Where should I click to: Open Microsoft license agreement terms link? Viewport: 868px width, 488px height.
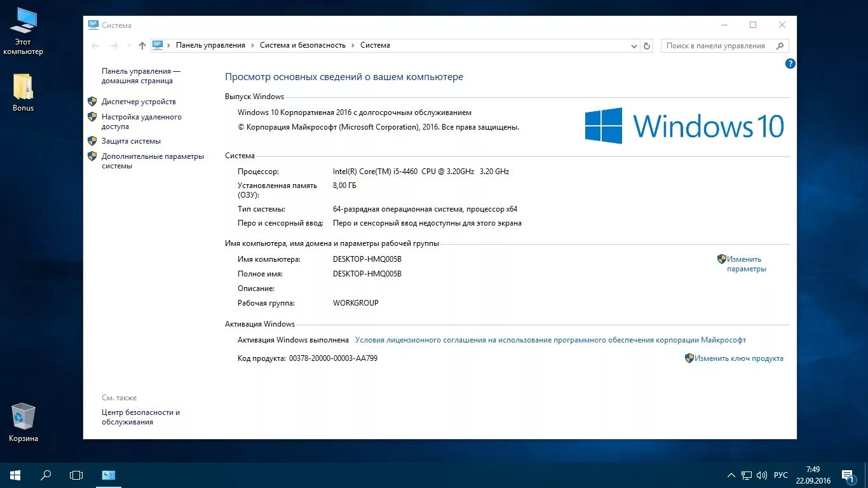550,340
